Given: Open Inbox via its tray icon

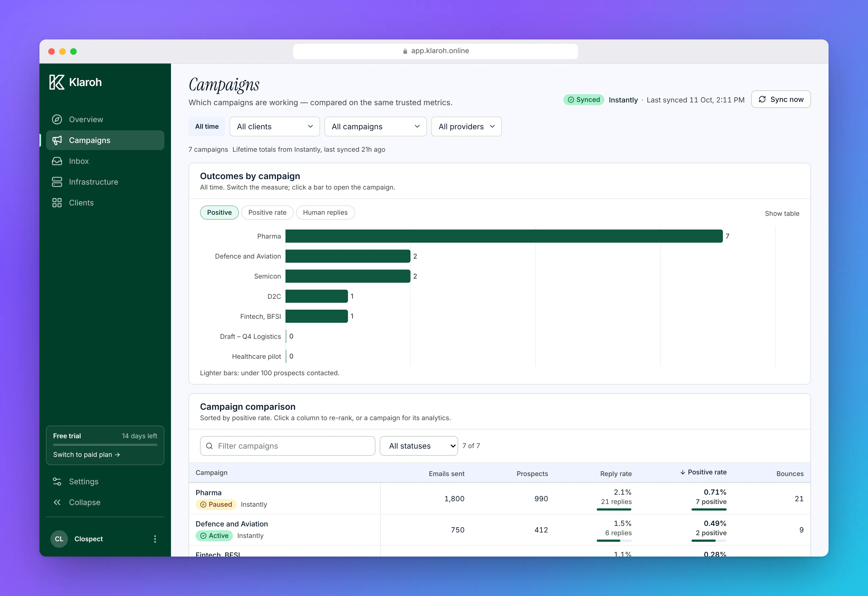Looking at the screenshot, I should pyautogui.click(x=57, y=161).
